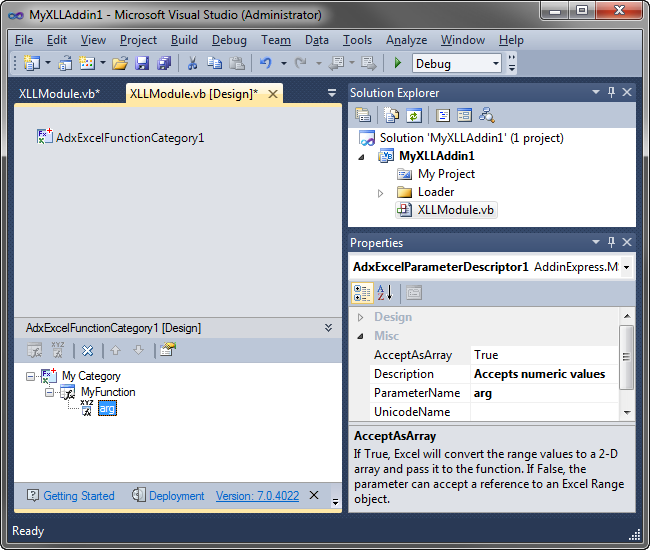Screen dimensions: 650x550
Task: Open the Properties object selector dropdown
Action: click(x=626, y=267)
